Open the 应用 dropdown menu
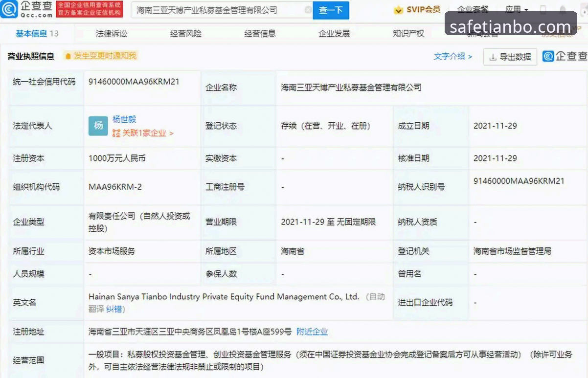The image size is (588, 378). point(517,9)
